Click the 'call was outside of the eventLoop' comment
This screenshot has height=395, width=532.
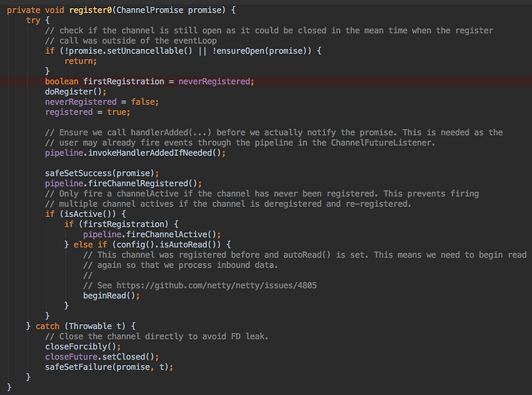(131, 41)
